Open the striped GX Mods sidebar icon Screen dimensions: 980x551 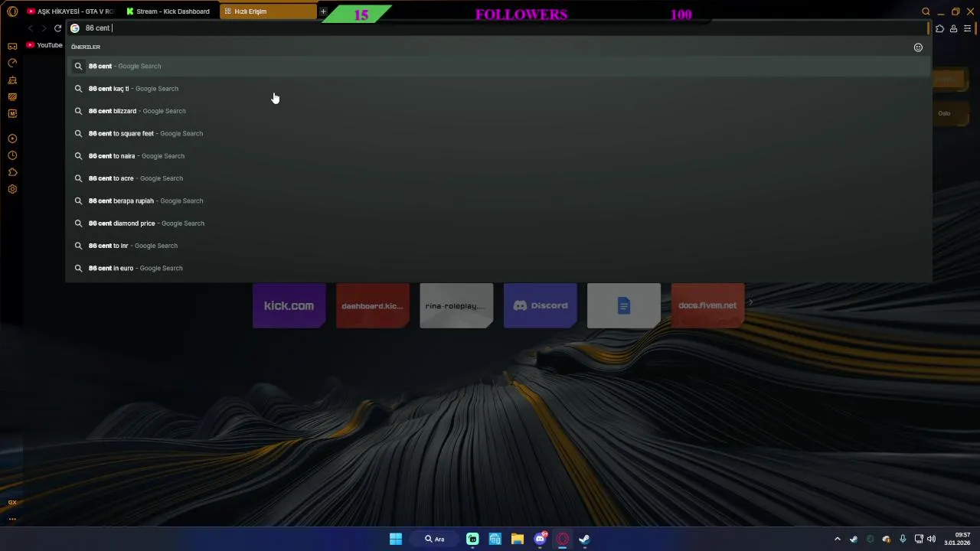click(12, 96)
